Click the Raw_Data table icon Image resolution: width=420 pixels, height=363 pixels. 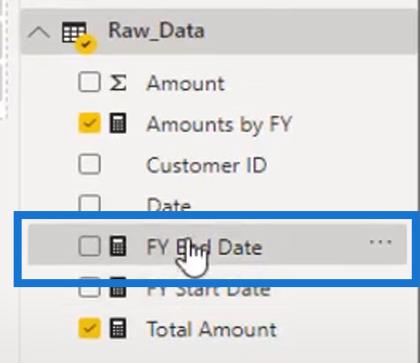click(x=77, y=35)
